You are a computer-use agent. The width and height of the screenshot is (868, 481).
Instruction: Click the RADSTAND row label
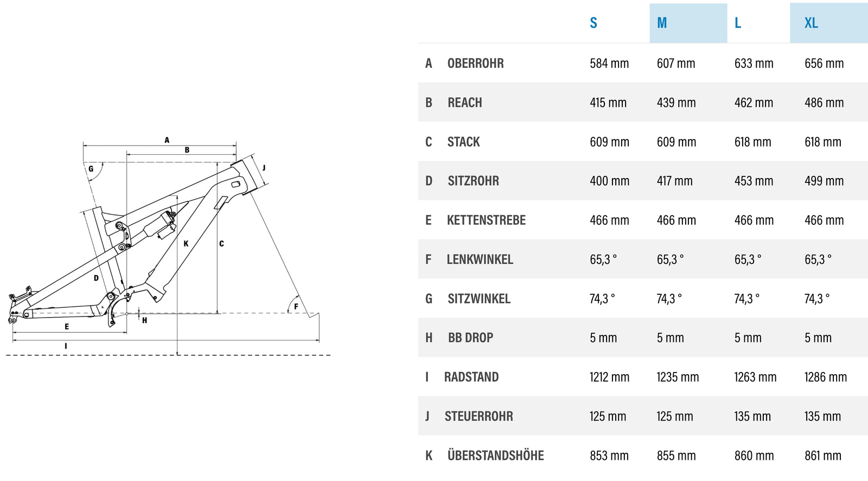pyautogui.click(x=471, y=377)
